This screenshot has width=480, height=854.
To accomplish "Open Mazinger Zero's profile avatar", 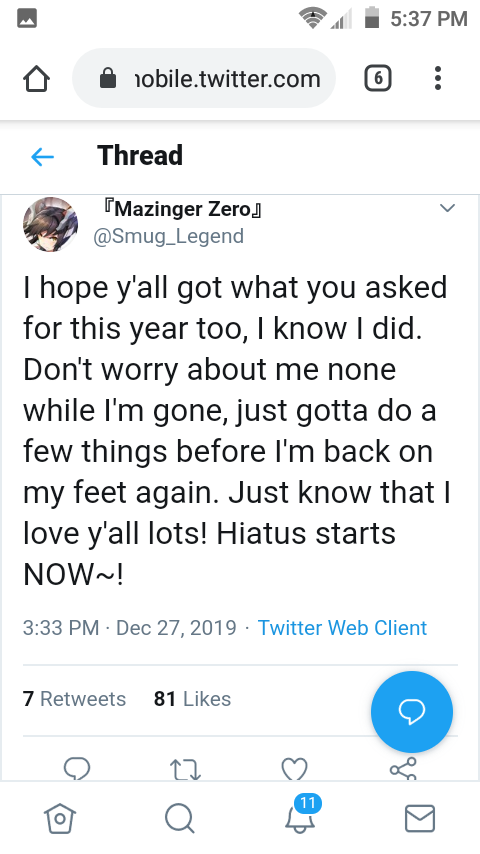I will [50, 224].
